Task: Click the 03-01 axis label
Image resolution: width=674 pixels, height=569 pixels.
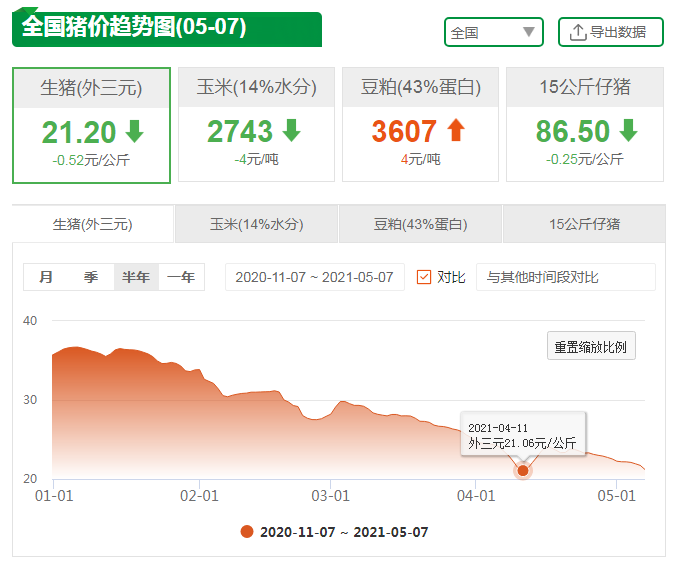Action: click(x=330, y=496)
